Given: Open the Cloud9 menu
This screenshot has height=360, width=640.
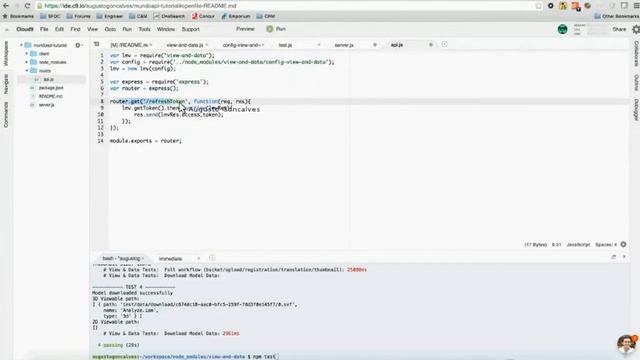Looking at the screenshot, I should point(24,29).
